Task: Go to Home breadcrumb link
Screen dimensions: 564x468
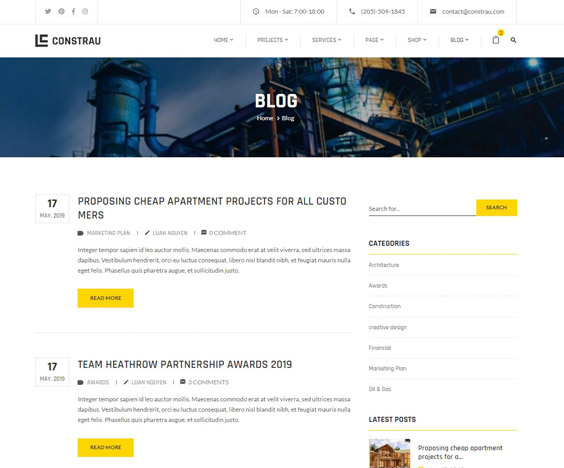Action: (x=265, y=118)
